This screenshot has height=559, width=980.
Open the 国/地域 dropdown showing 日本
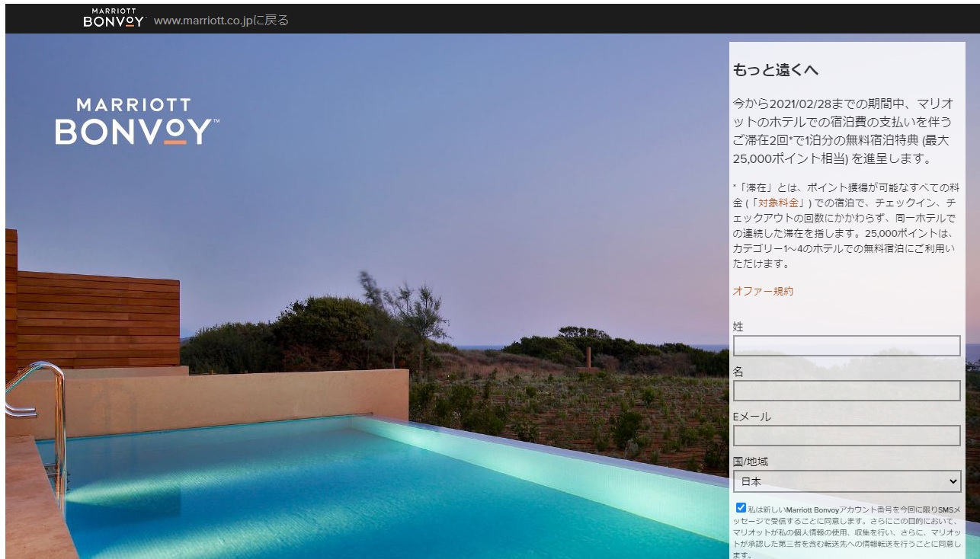(847, 481)
